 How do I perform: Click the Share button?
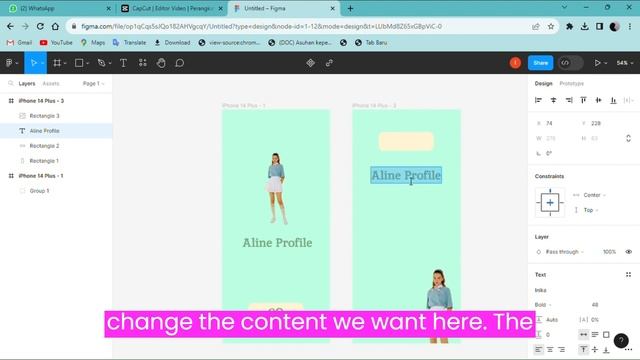540,63
